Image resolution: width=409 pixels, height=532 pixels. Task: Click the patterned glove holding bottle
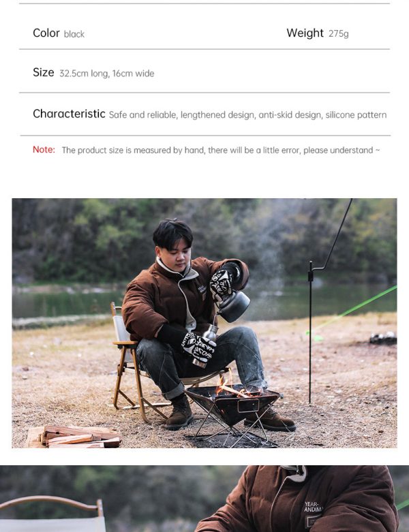point(198,348)
